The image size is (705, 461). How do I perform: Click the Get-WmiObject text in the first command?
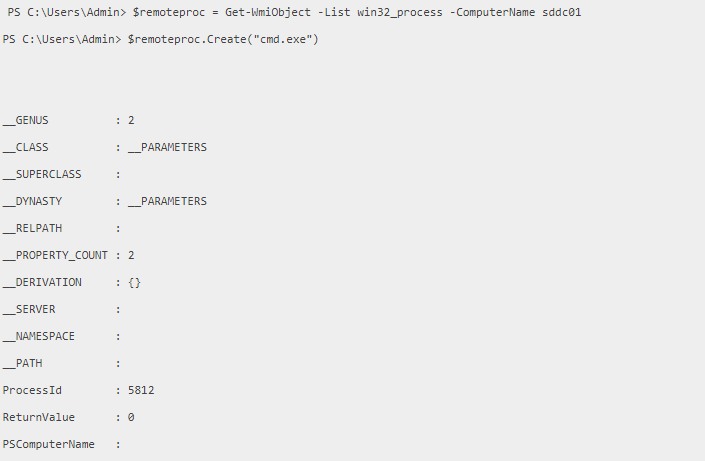[261, 11]
